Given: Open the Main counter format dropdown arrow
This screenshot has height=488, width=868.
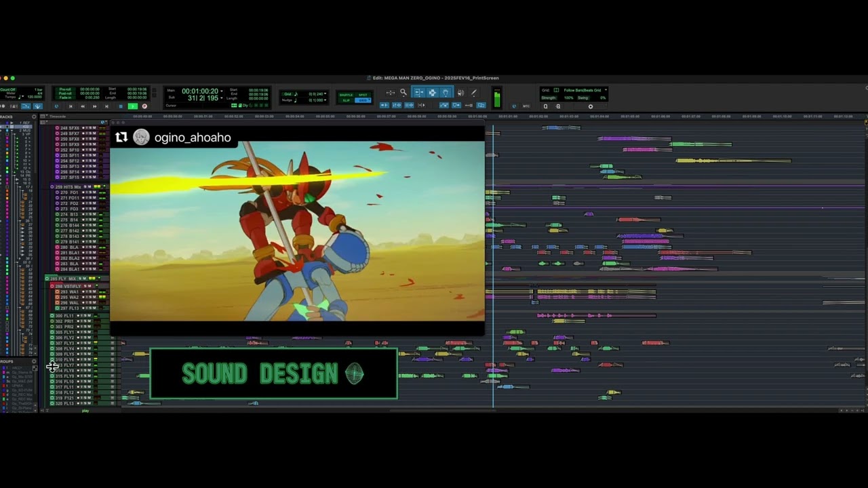Looking at the screenshot, I should (222, 91).
